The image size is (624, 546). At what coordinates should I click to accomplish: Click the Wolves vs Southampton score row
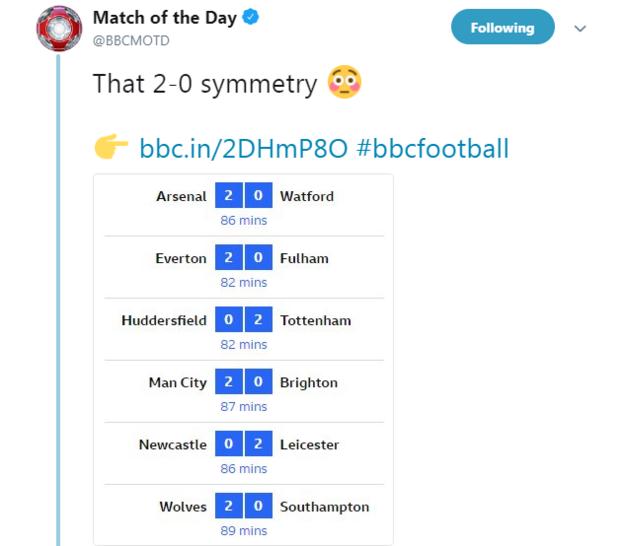click(244, 515)
